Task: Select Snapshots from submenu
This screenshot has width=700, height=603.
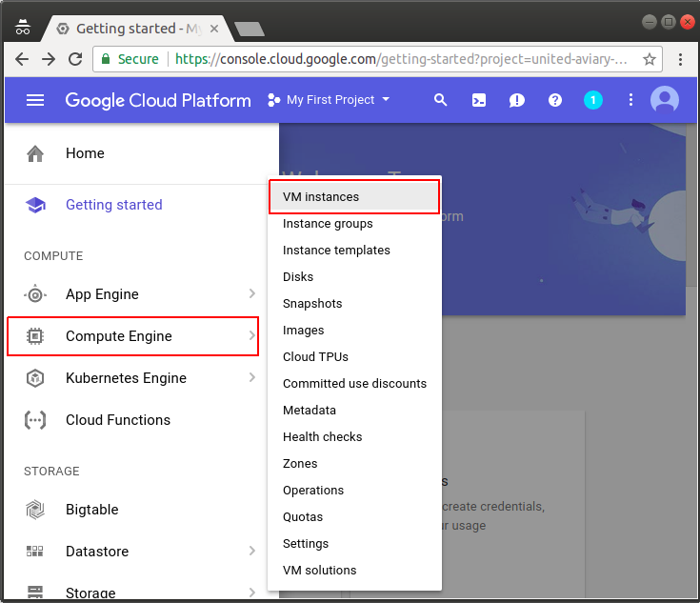Action: coord(354,304)
